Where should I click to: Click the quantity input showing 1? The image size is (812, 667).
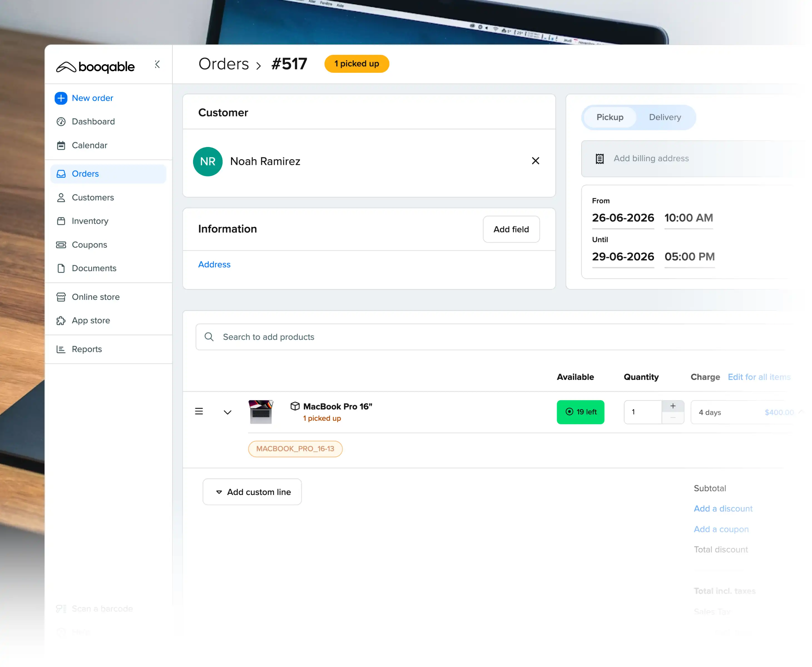click(643, 412)
